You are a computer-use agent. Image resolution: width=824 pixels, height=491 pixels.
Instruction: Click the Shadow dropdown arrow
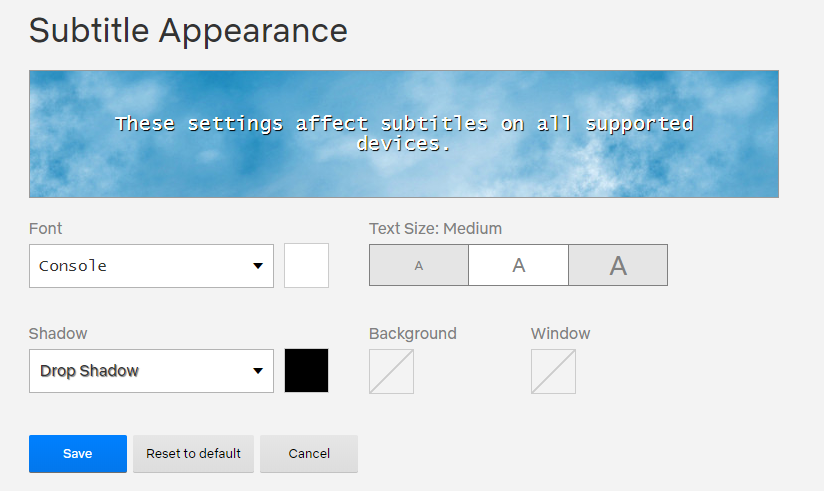[258, 371]
